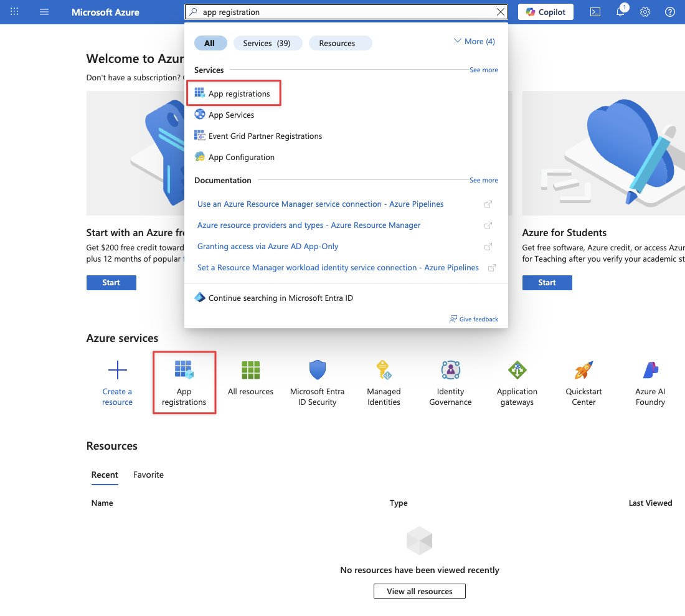Filter results by Services (39)

[x=267, y=43]
